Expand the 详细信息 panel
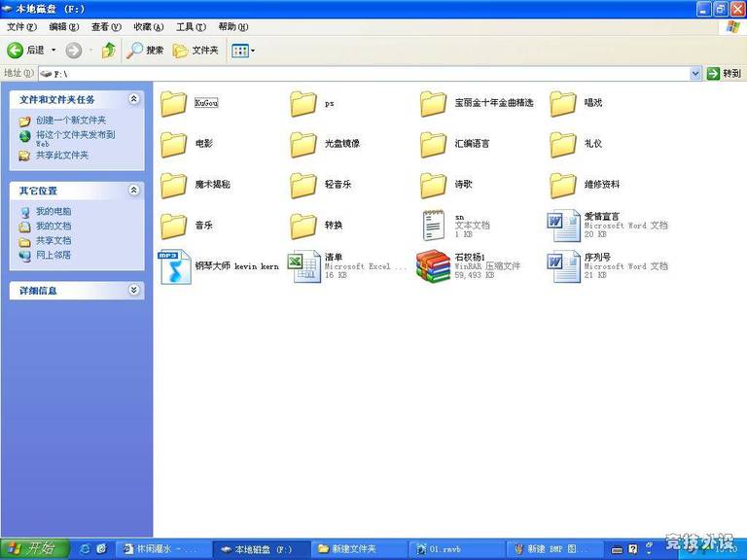Viewport: 747px width, 560px height. coord(134,290)
